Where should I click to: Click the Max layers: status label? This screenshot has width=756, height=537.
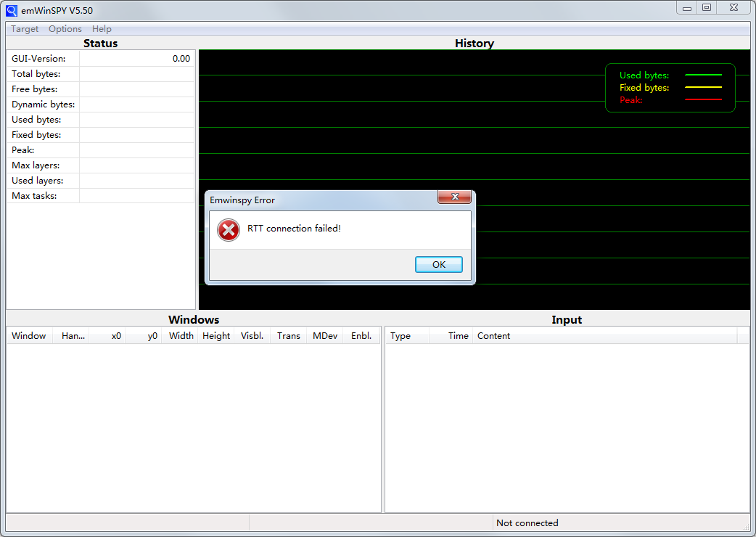click(x=36, y=165)
